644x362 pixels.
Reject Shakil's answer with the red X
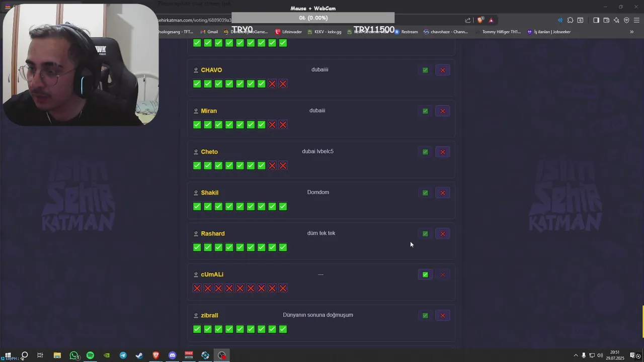pyautogui.click(x=443, y=193)
